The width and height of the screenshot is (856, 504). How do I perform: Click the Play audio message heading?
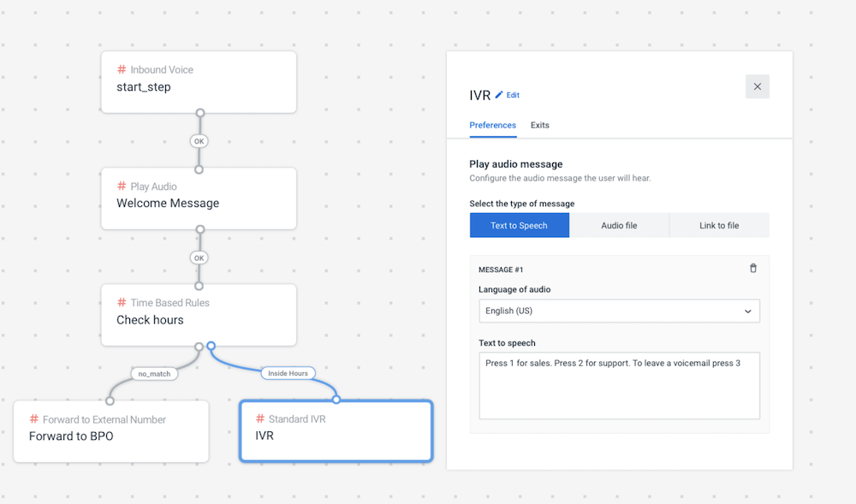[516, 164]
